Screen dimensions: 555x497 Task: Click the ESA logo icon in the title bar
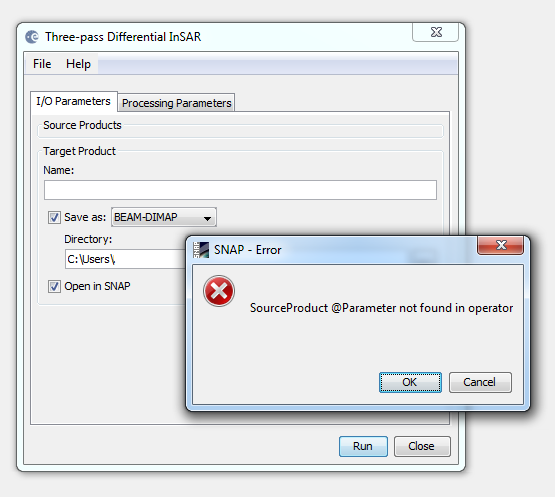coord(32,37)
